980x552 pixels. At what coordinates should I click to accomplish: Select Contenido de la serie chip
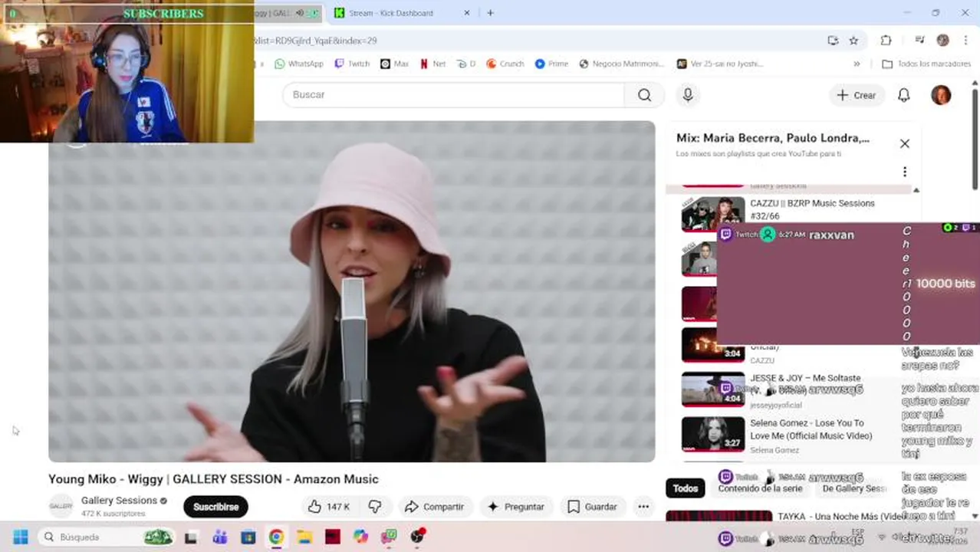(760, 488)
